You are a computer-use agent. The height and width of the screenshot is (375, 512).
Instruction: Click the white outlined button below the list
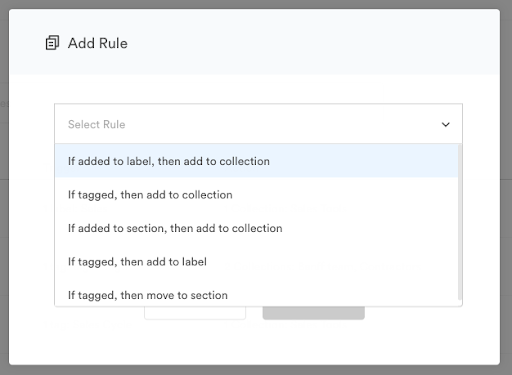click(x=195, y=313)
